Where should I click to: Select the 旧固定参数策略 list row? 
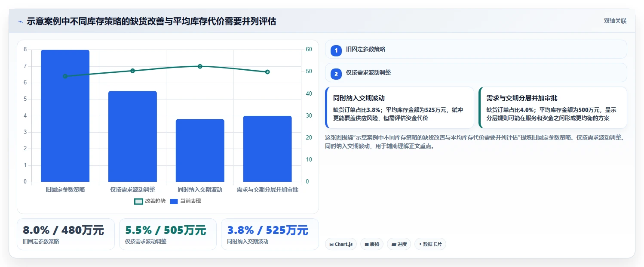tap(476, 49)
